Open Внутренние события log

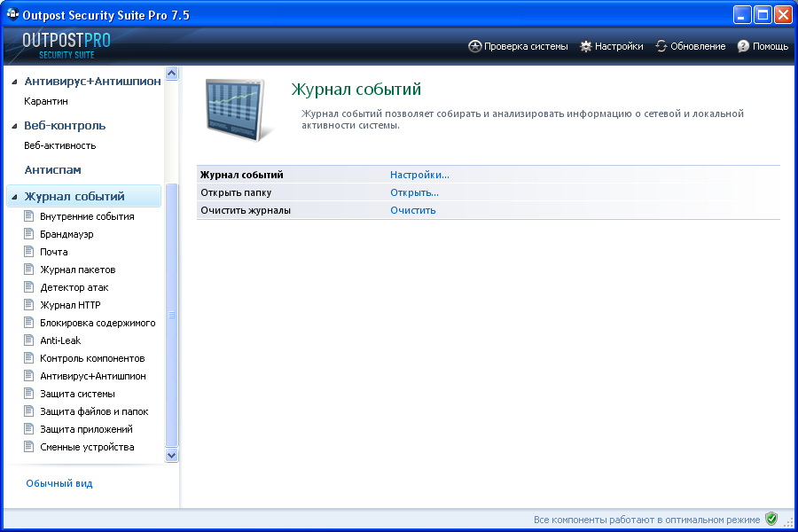point(87,216)
